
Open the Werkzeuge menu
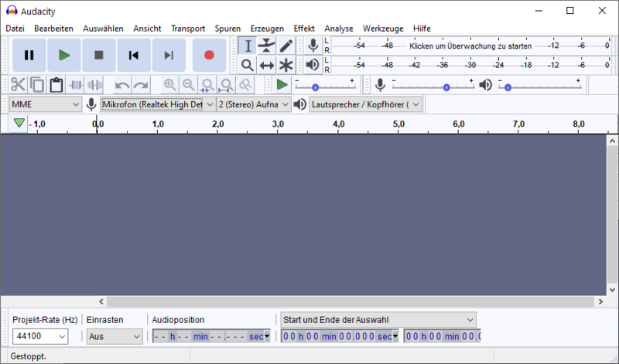[383, 29]
